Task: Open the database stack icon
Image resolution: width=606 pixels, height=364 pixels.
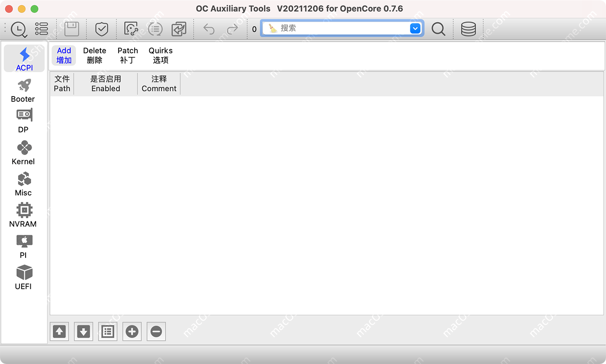Action: (x=468, y=29)
